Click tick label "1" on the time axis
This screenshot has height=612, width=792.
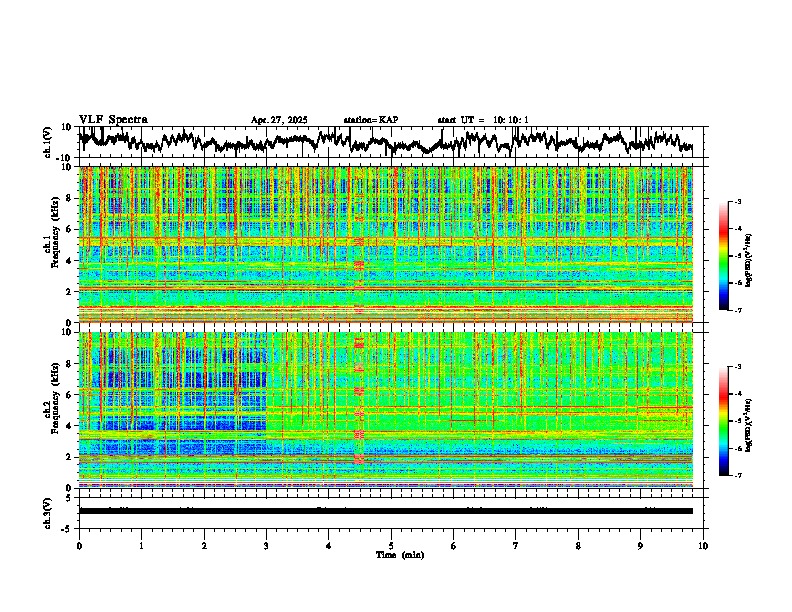coord(141,546)
